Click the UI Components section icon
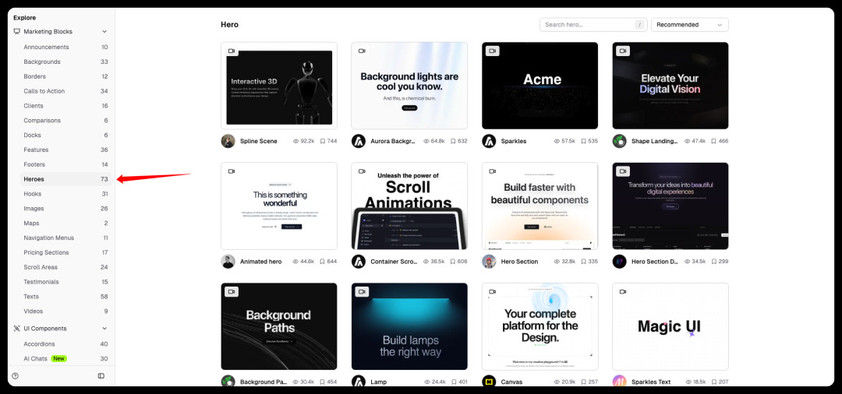The width and height of the screenshot is (842, 394). click(17, 329)
